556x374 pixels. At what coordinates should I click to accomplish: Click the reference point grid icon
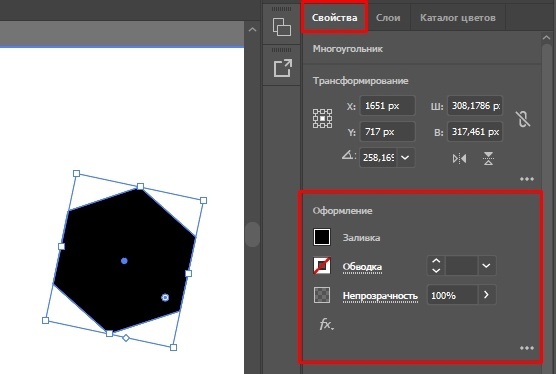point(322,118)
